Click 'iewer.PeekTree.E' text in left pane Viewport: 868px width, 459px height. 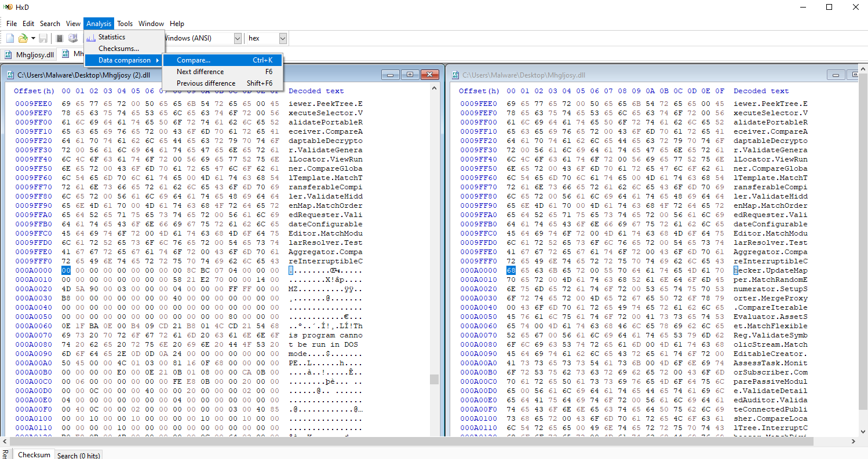[326, 104]
